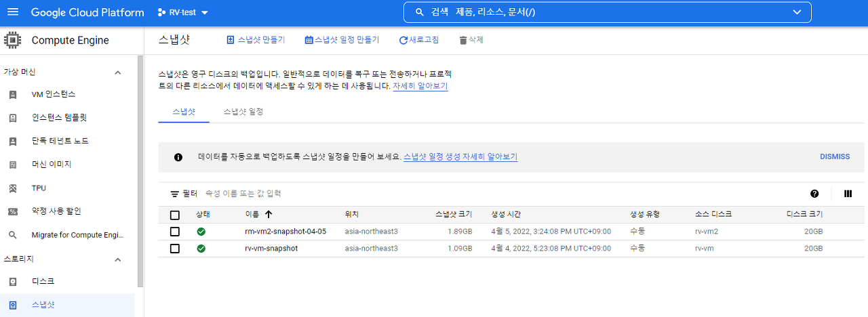This screenshot has width=868, height=317.
Task: Click the 위치 column header
Action: pos(351,215)
